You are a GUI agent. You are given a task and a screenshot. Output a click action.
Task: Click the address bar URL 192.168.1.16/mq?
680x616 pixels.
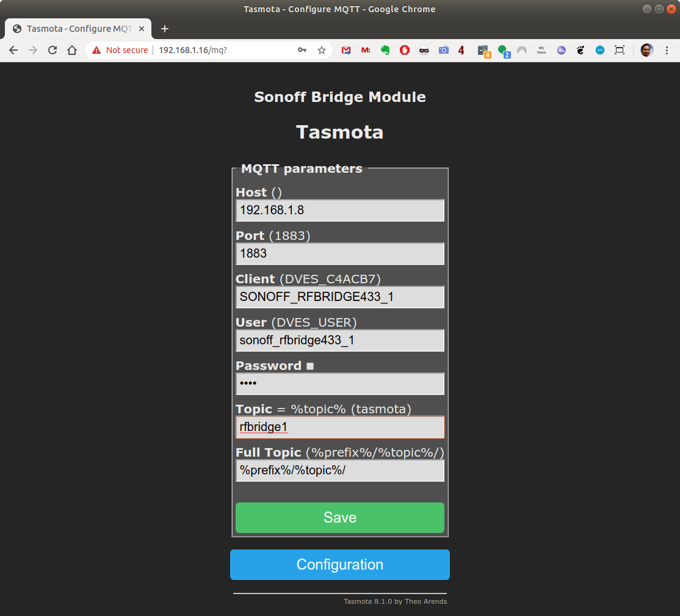(x=192, y=50)
